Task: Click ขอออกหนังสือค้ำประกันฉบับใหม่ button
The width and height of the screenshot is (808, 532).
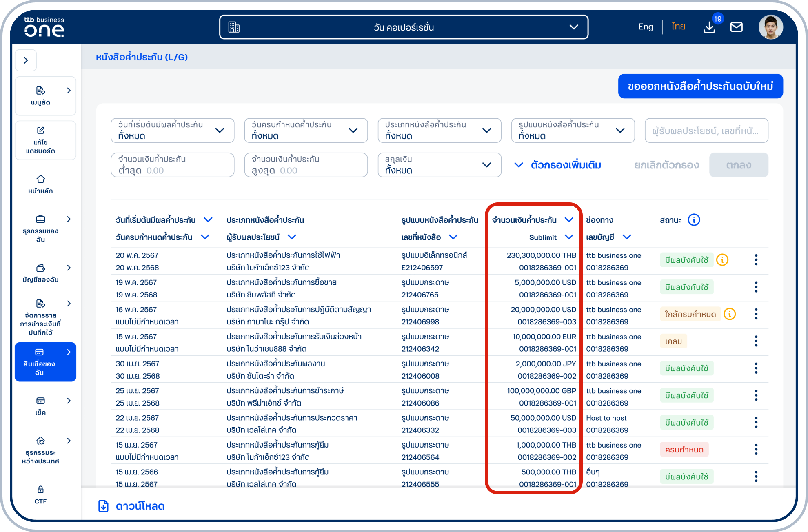Action: coord(700,86)
